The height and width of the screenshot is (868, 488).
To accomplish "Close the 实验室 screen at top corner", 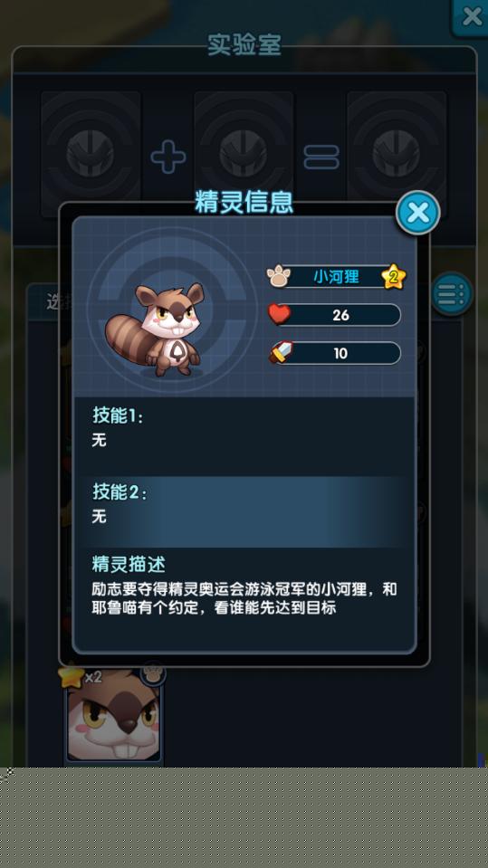I will [x=471, y=16].
